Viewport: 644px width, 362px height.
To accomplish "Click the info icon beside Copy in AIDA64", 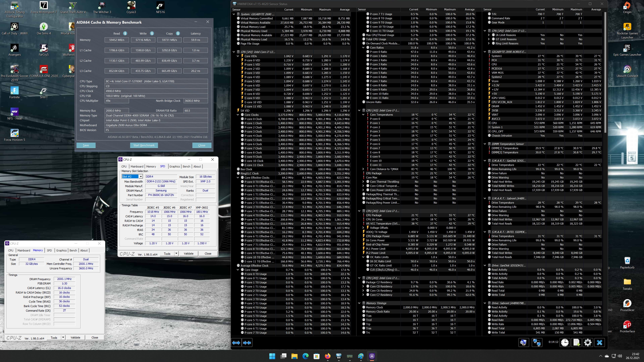I will pos(178,33).
